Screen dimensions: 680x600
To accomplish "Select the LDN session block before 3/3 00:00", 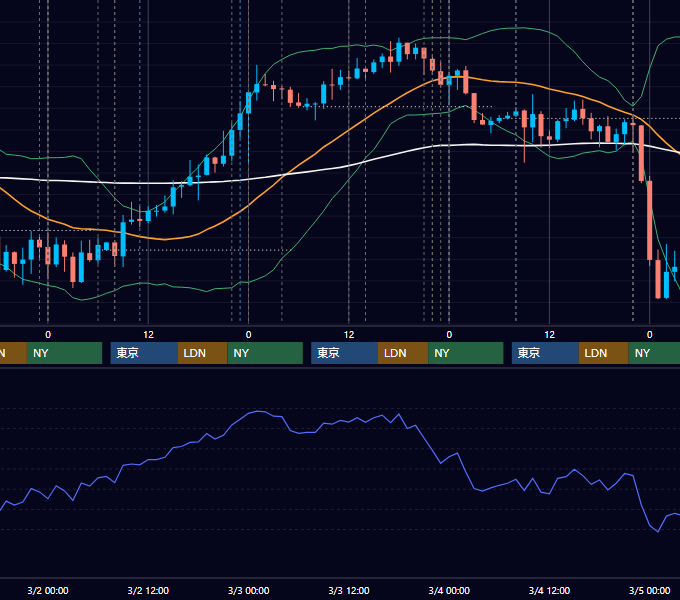I will point(203,353).
